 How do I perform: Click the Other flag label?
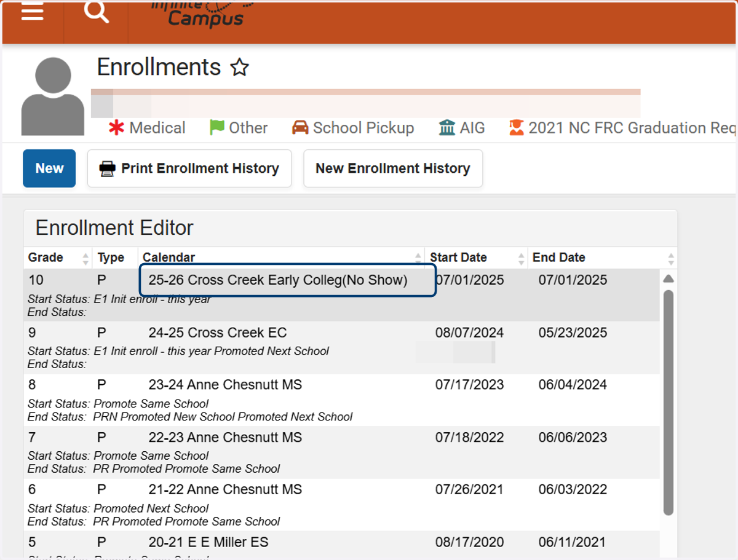pos(248,128)
